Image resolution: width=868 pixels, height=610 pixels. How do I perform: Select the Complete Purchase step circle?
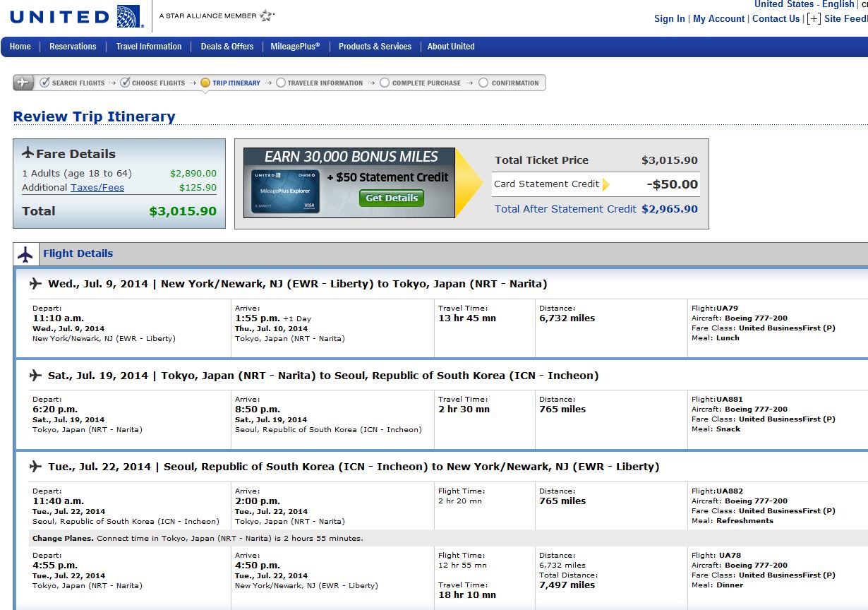click(x=383, y=83)
